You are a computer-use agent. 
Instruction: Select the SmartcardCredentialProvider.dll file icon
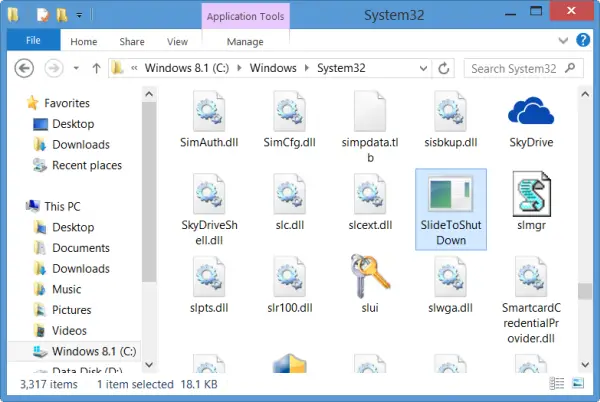click(x=531, y=277)
